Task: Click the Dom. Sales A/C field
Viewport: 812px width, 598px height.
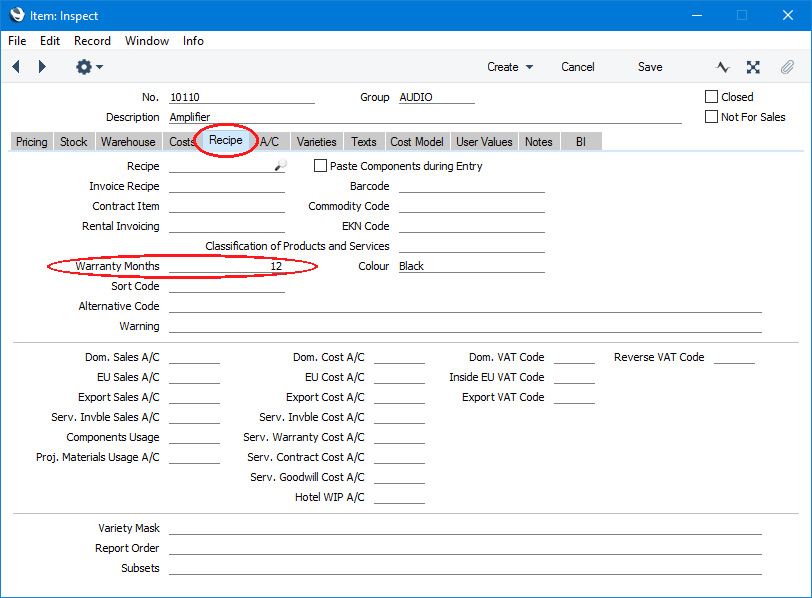Action: pos(194,357)
